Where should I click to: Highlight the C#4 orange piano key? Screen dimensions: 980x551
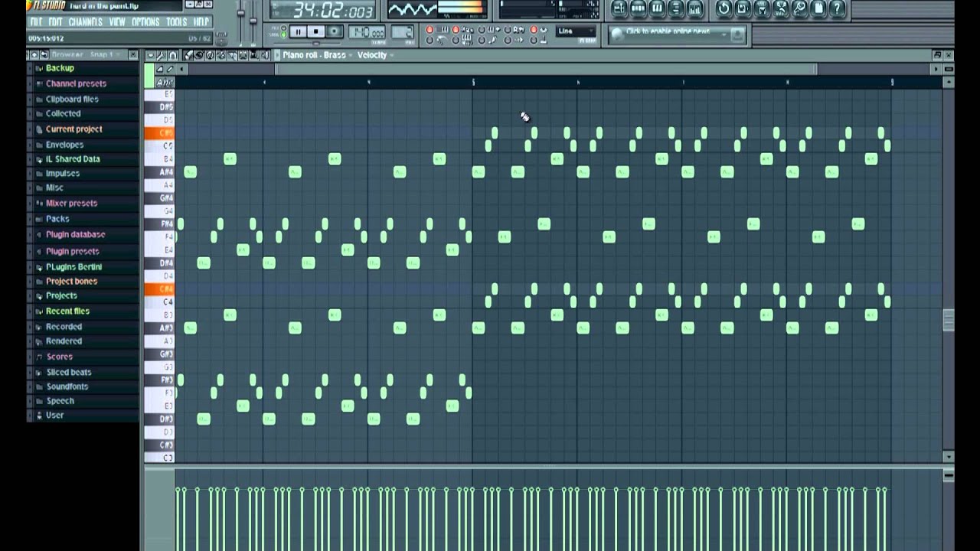click(159, 289)
